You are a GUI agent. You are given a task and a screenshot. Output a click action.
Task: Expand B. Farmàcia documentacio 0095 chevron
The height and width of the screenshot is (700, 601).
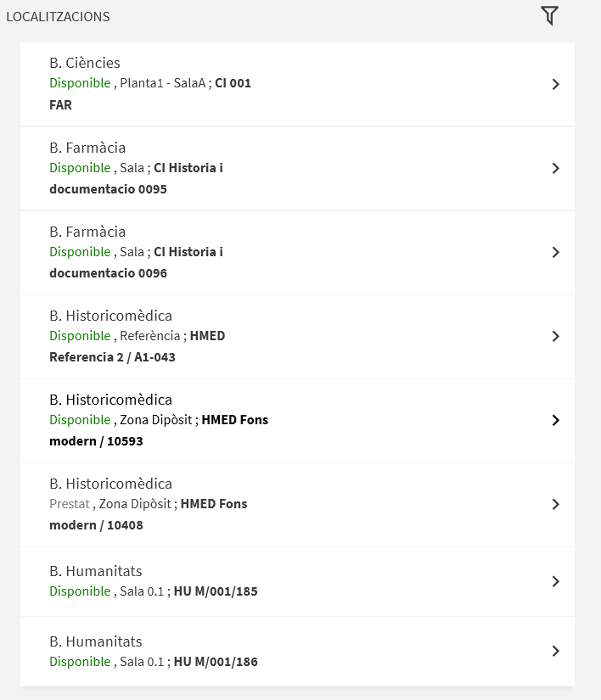point(555,168)
